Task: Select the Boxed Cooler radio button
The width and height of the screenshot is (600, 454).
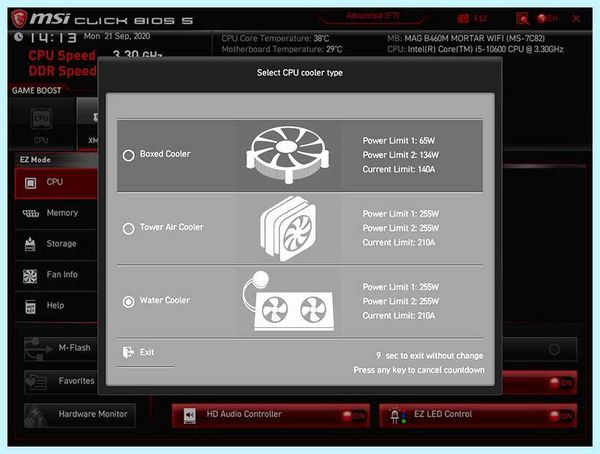Action: [x=129, y=155]
